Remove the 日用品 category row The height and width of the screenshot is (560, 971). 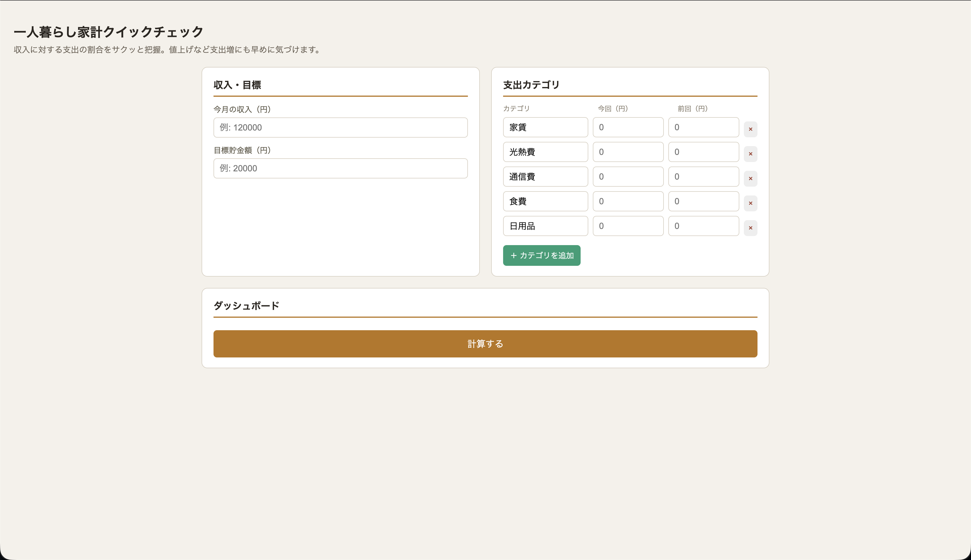(750, 228)
